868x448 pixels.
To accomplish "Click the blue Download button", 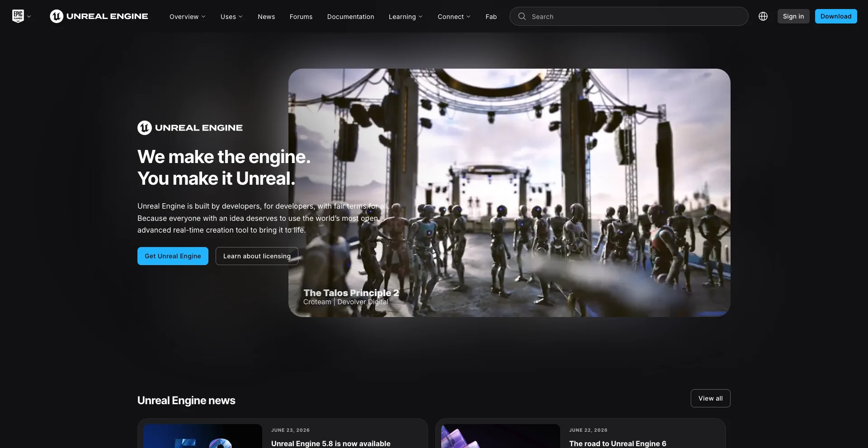I will click(x=836, y=16).
